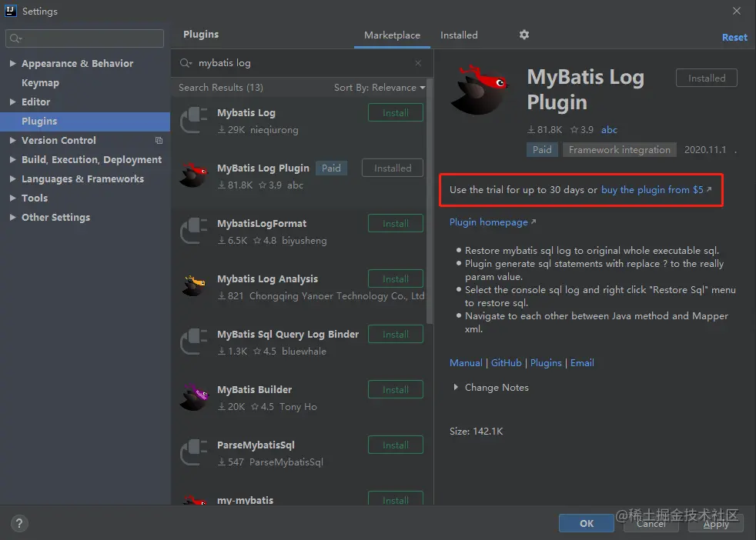Viewport: 756px width, 540px height.
Task: Expand Languages & Frameworks node
Action: coord(12,178)
